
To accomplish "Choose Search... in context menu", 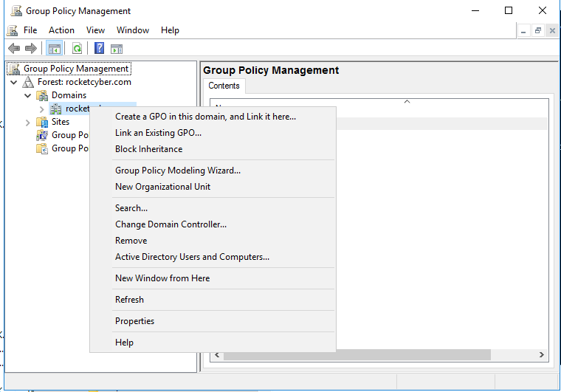I will pos(213,207).
